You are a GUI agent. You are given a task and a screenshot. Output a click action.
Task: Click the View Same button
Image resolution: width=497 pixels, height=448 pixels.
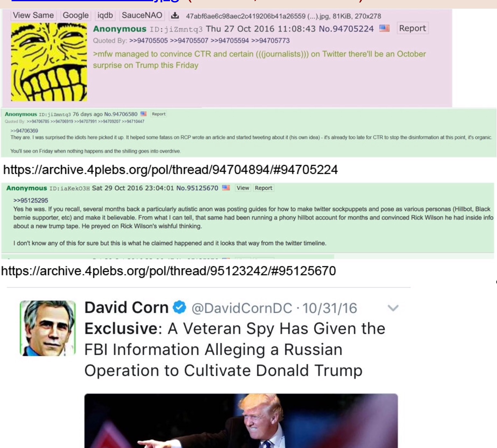(x=33, y=15)
